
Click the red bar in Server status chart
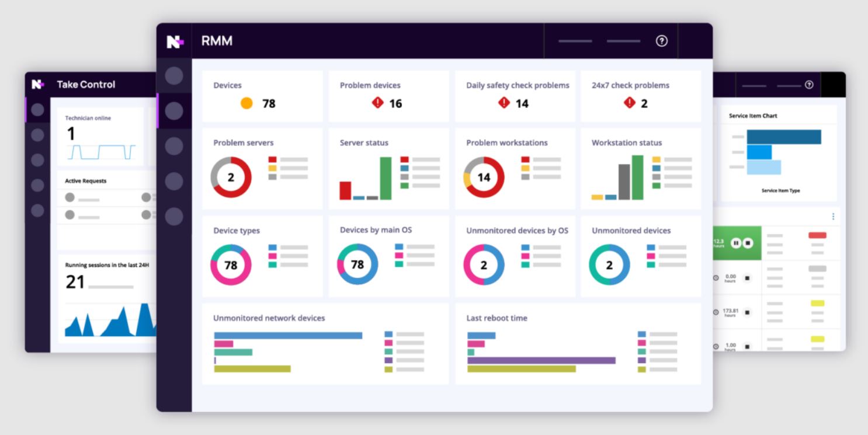tap(346, 191)
